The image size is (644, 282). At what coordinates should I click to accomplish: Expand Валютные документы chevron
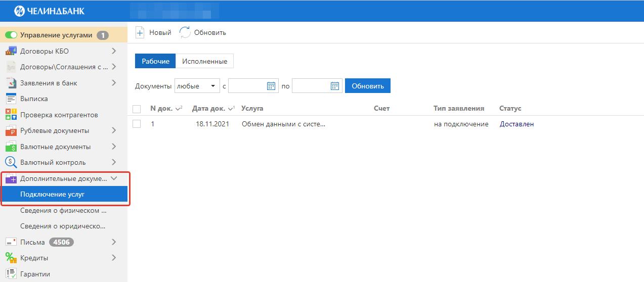(114, 147)
